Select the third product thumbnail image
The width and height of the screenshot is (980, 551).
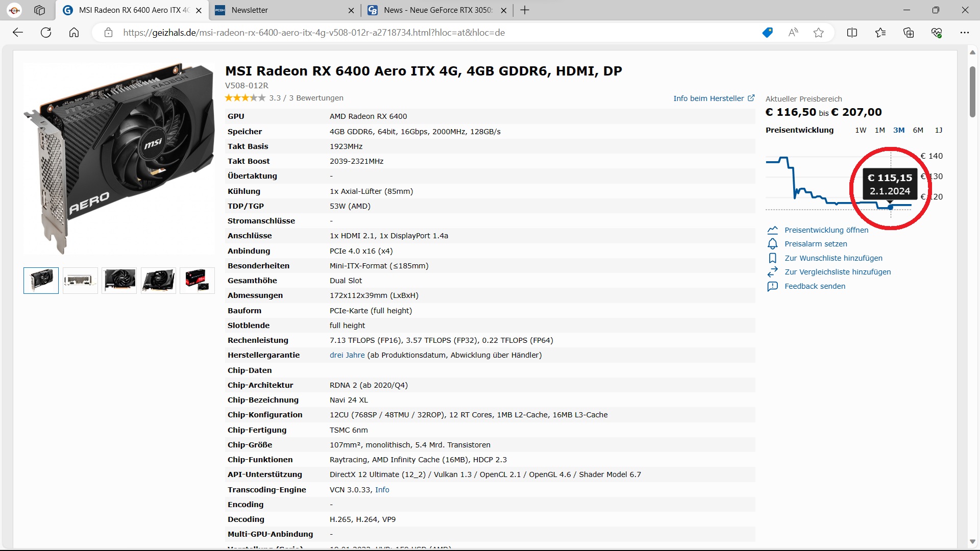click(119, 280)
